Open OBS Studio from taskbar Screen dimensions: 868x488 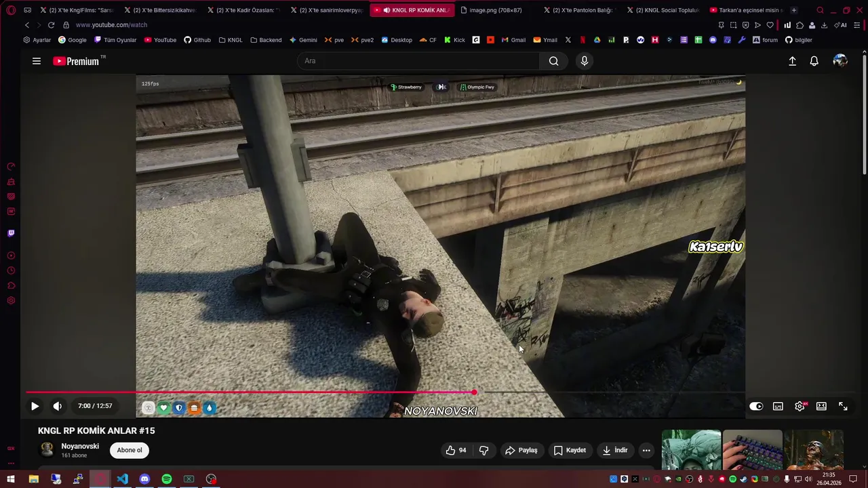pos(212,479)
